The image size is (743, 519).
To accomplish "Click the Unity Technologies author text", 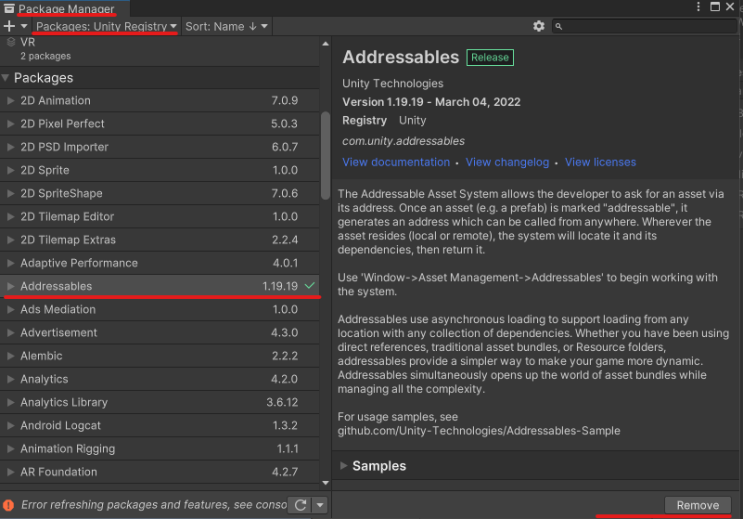I will (393, 83).
